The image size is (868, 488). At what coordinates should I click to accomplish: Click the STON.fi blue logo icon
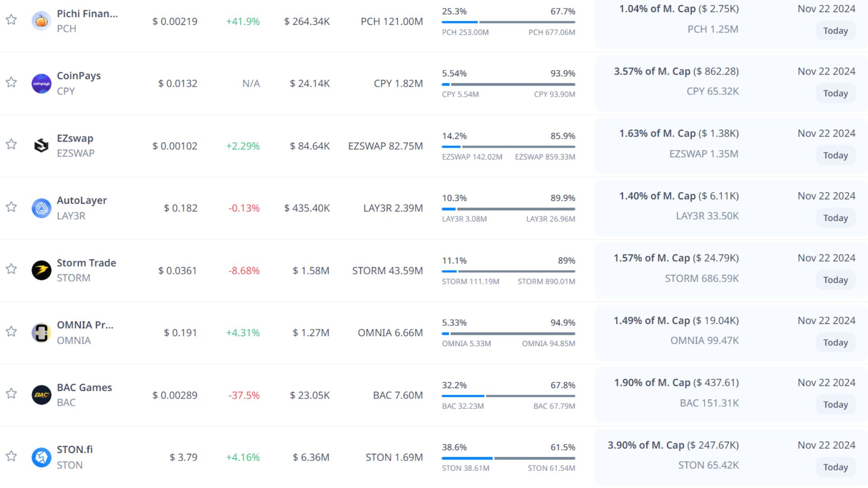point(41,457)
